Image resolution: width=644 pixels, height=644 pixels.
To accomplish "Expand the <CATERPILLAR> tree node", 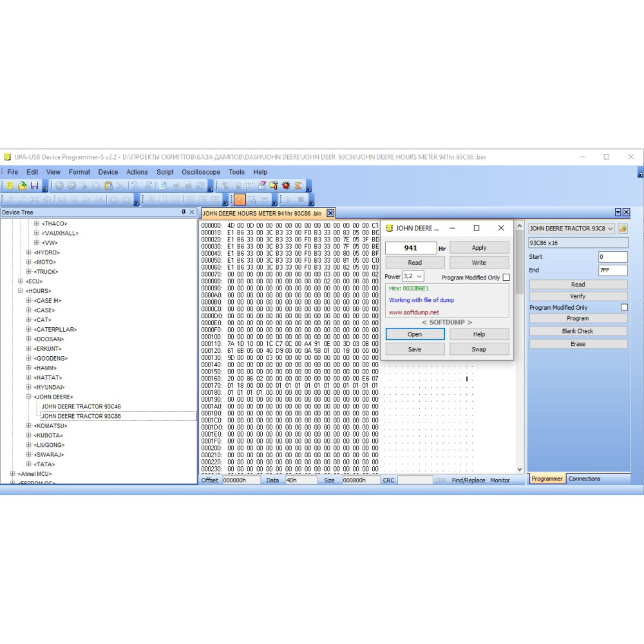I will click(28, 329).
